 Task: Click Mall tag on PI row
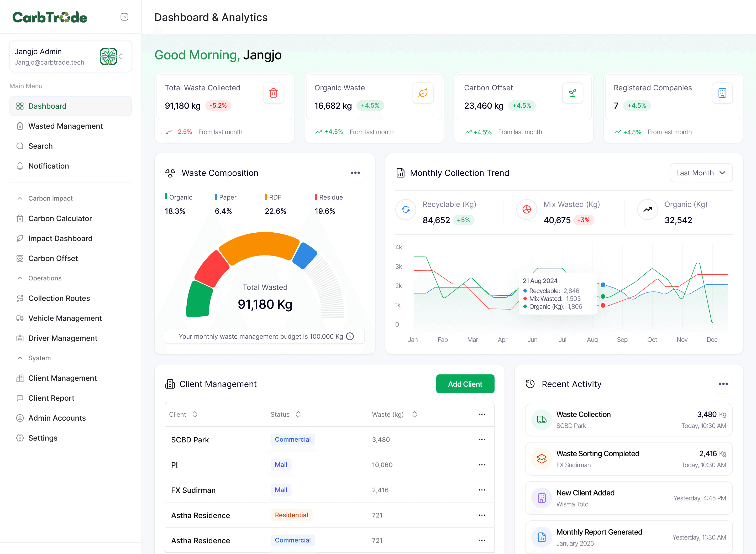pyautogui.click(x=281, y=465)
